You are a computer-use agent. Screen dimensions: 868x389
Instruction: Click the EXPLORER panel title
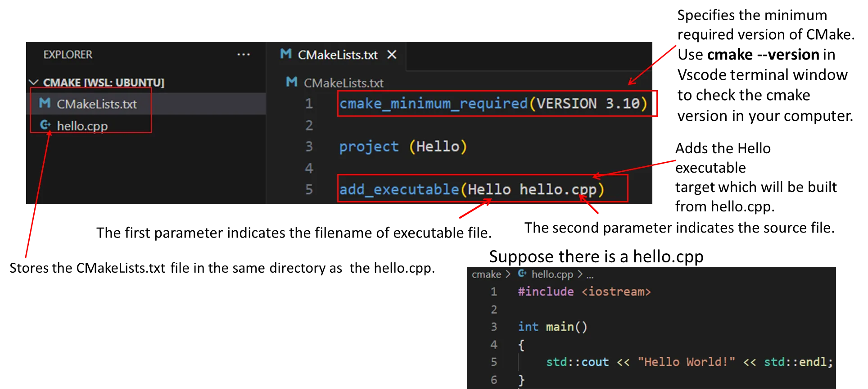click(x=68, y=55)
